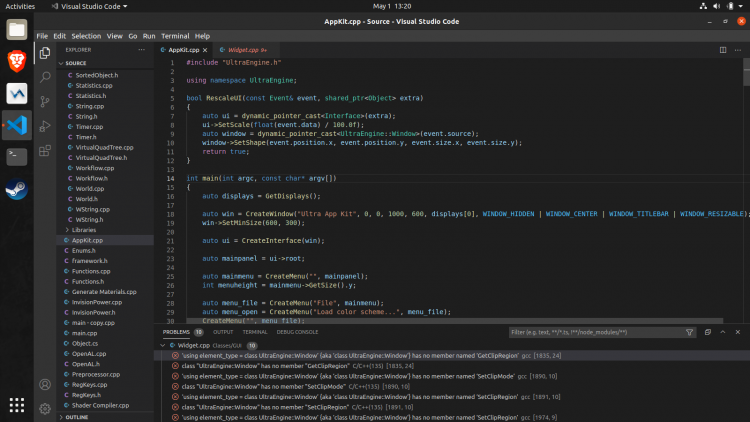Image resolution: width=750 pixels, height=422 pixels.
Task: Open Timer.cpp in the explorer
Action: click(x=89, y=127)
